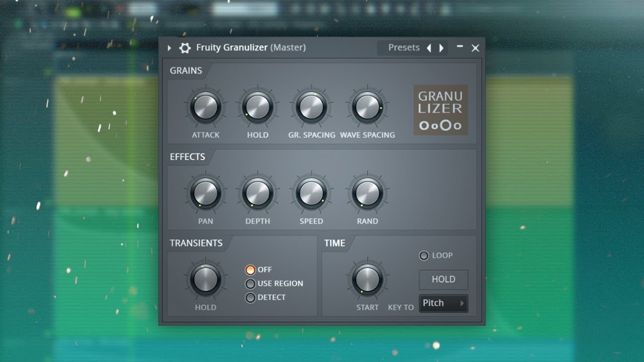The width and height of the screenshot is (644, 362).
Task: Go to the previous preset arrow
Action: pos(429,48)
